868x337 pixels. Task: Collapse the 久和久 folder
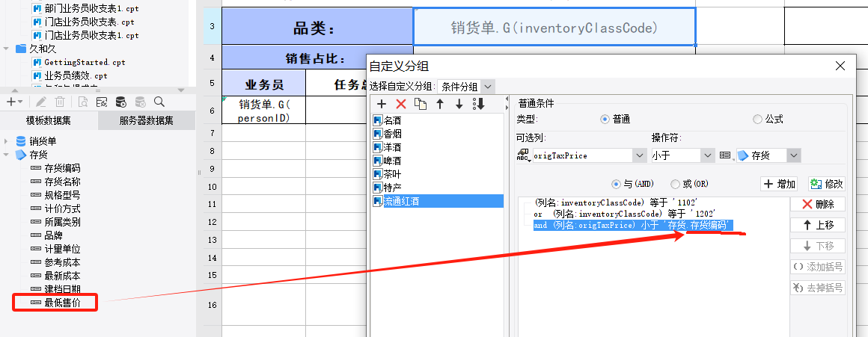point(6,49)
